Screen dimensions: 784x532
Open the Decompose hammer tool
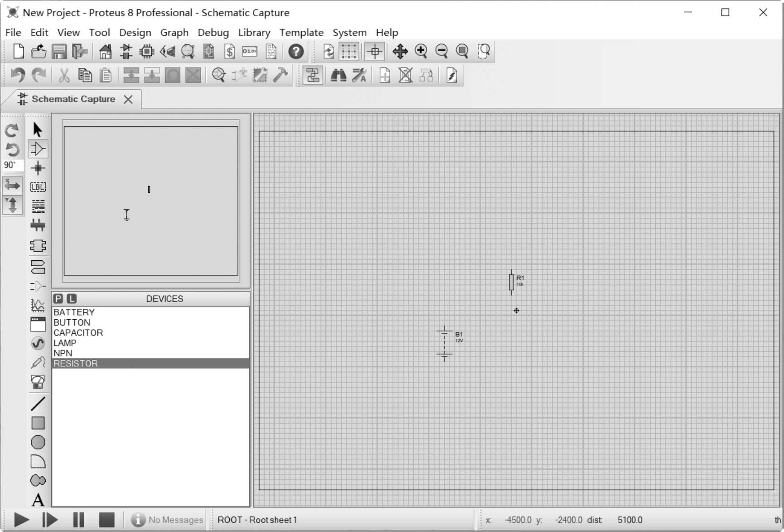[281, 75]
